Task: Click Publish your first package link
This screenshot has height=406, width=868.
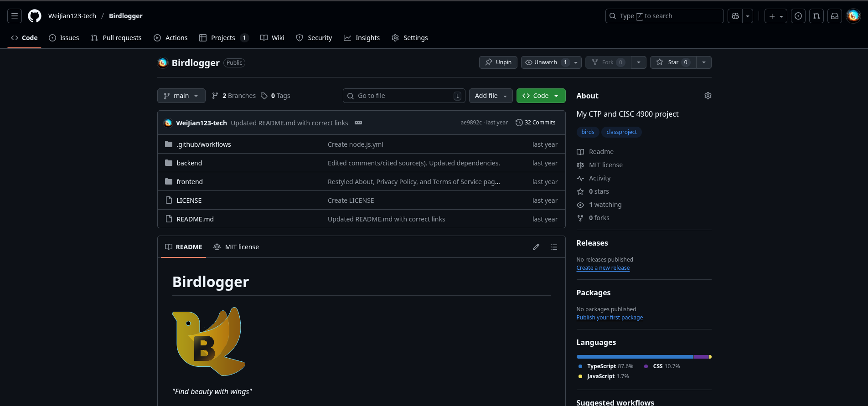Action: tap(610, 318)
